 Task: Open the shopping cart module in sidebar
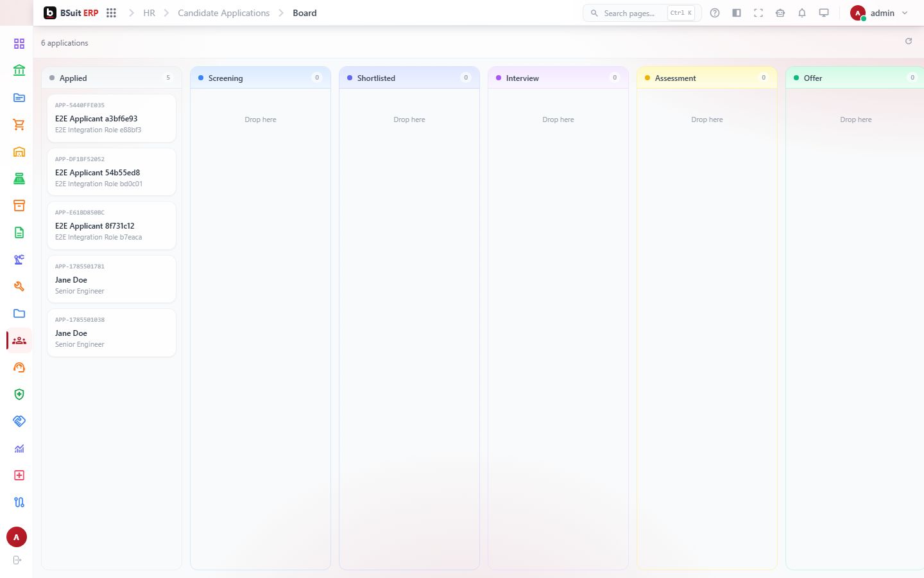point(19,125)
